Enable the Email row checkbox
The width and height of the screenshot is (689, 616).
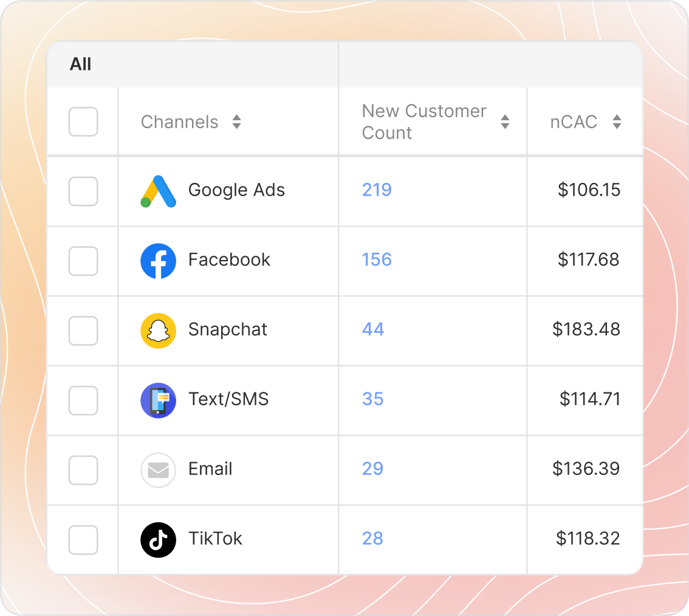(83, 470)
